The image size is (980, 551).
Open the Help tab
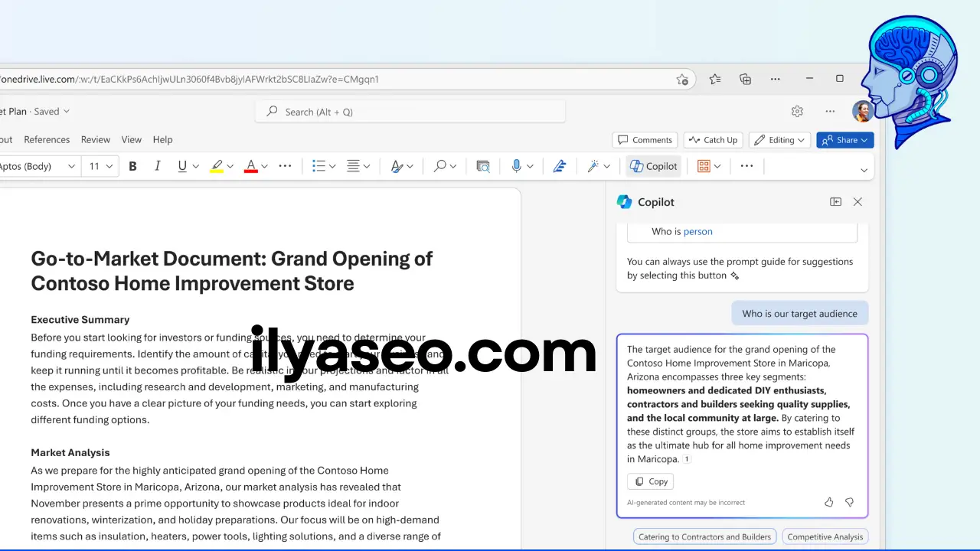click(x=162, y=139)
